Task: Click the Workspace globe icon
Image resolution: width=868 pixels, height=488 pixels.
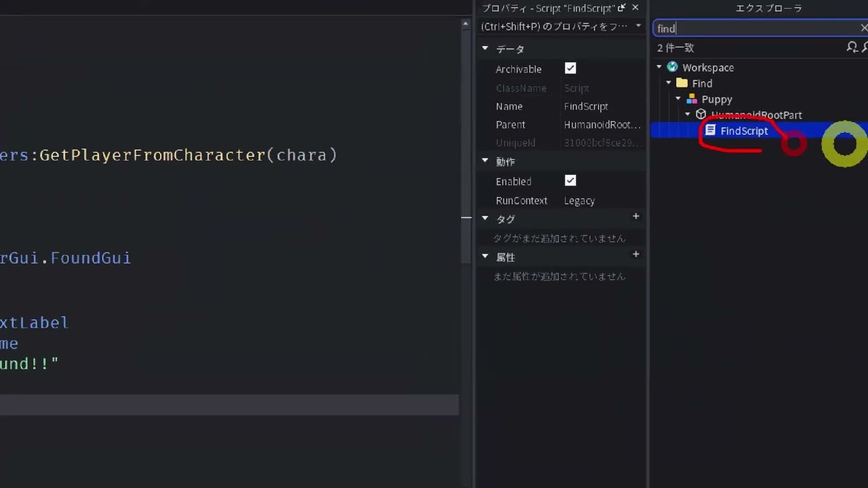Action: (672, 67)
